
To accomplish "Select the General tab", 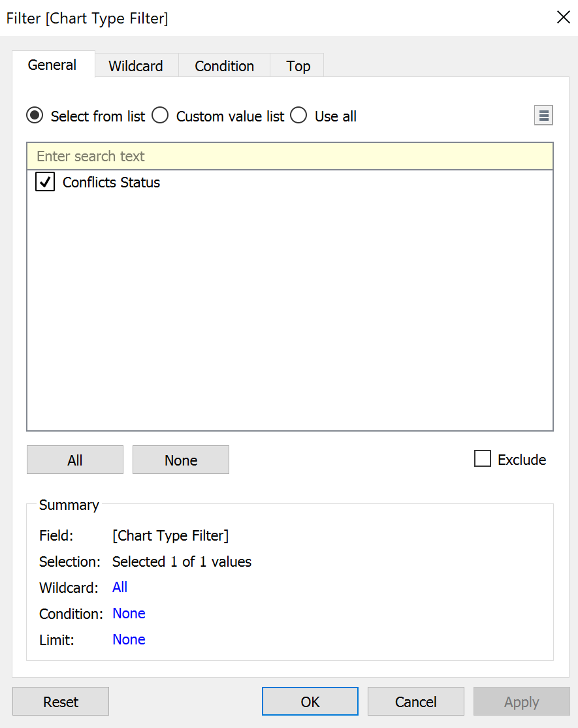I will pyautogui.click(x=52, y=65).
